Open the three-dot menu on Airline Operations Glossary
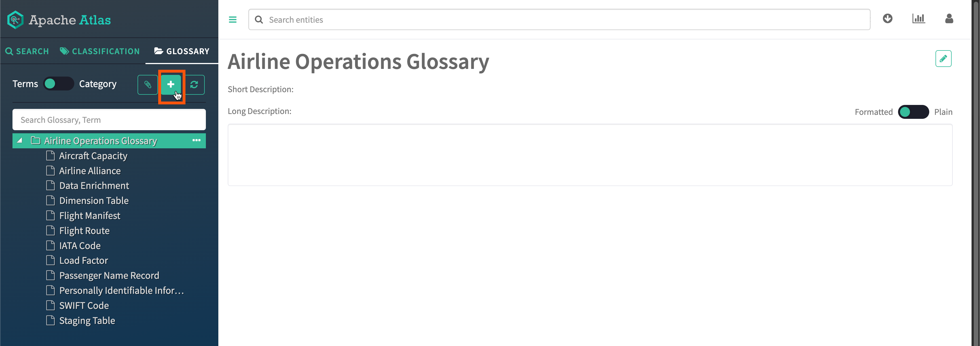The width and height of the screenshot is (980, 346). tap(196, 140)
